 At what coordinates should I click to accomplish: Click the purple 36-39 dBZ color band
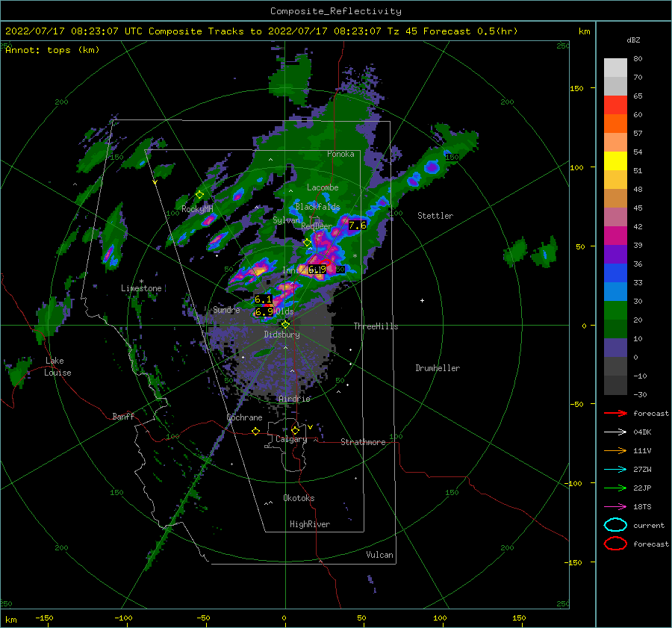coord(615,254)
